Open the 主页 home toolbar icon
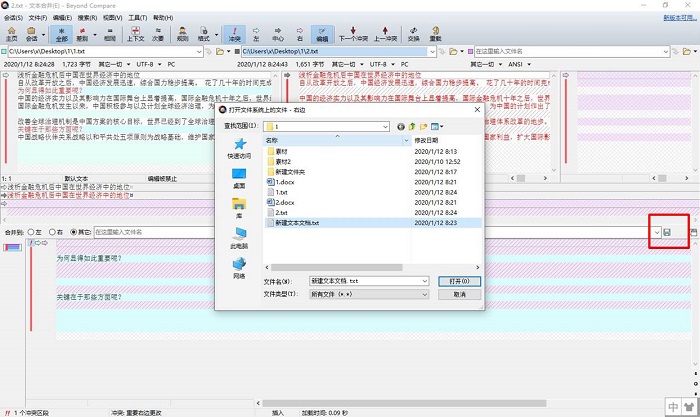Image resolution: width=700 pixels, height=417 pixels. coord(12,34)
